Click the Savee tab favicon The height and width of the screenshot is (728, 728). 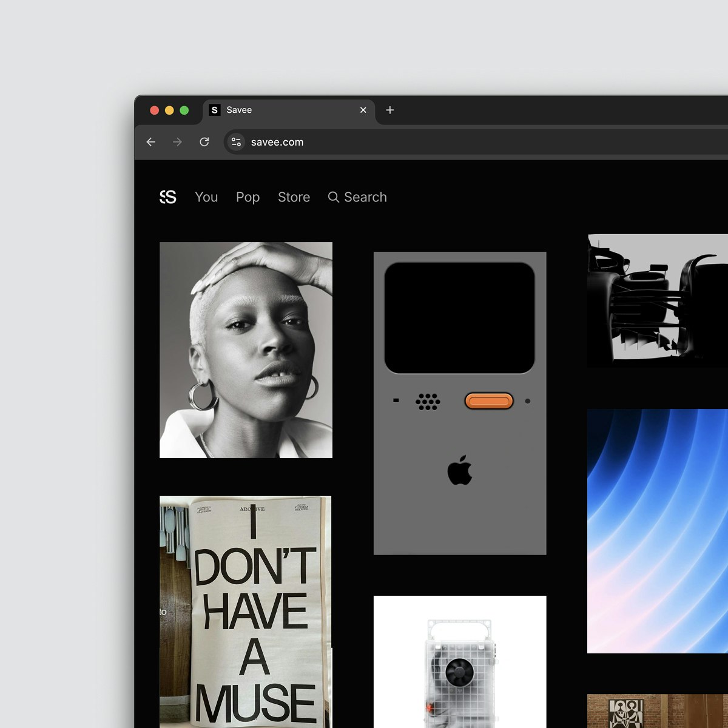(214, 110)
